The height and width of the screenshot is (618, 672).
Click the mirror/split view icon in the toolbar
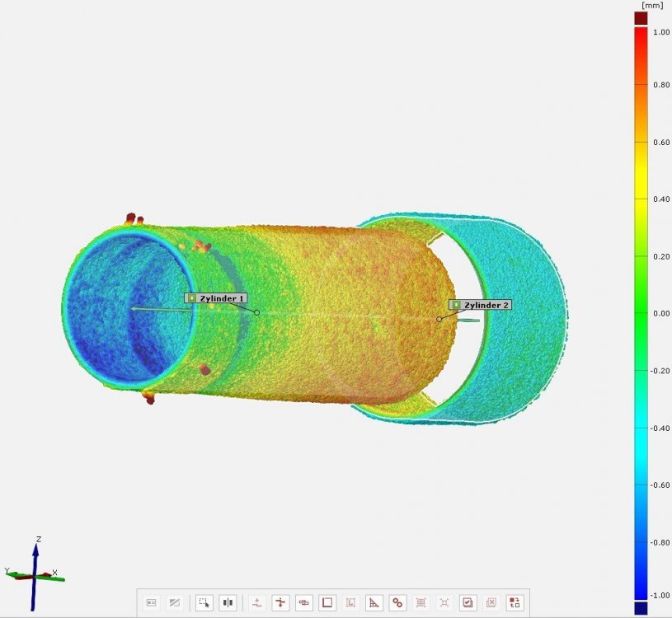[x=228, y=602]
